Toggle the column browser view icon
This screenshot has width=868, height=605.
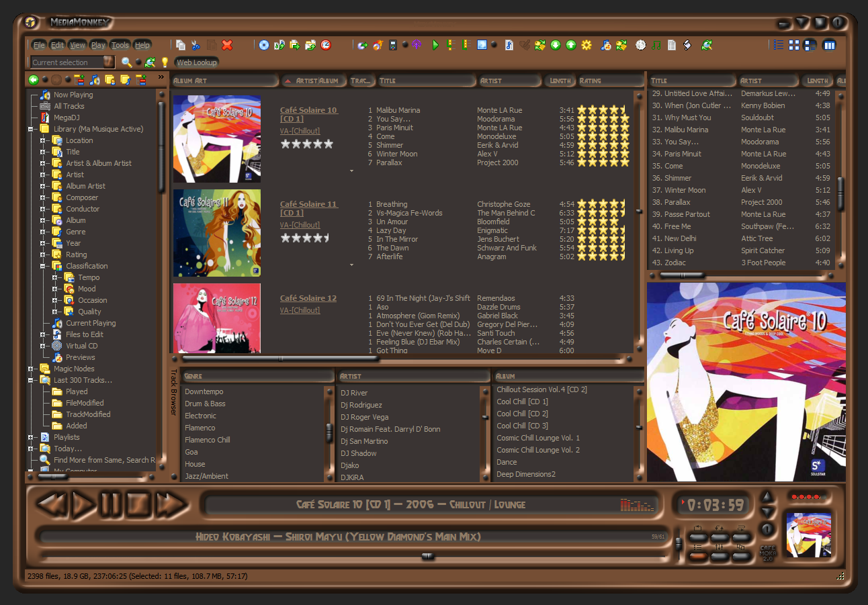[830, 45]
